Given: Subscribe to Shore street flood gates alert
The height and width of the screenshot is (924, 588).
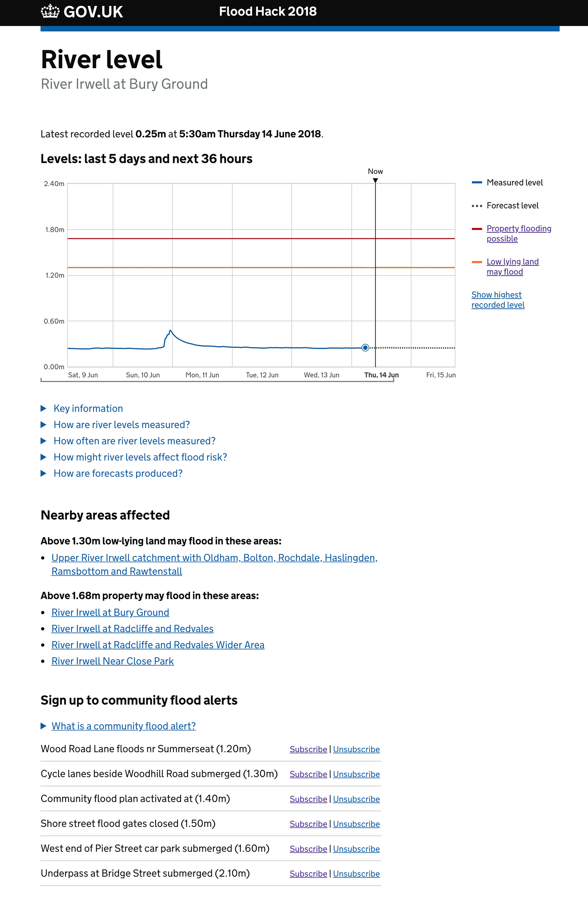Looking at the screenshot, I should [308, 824].
